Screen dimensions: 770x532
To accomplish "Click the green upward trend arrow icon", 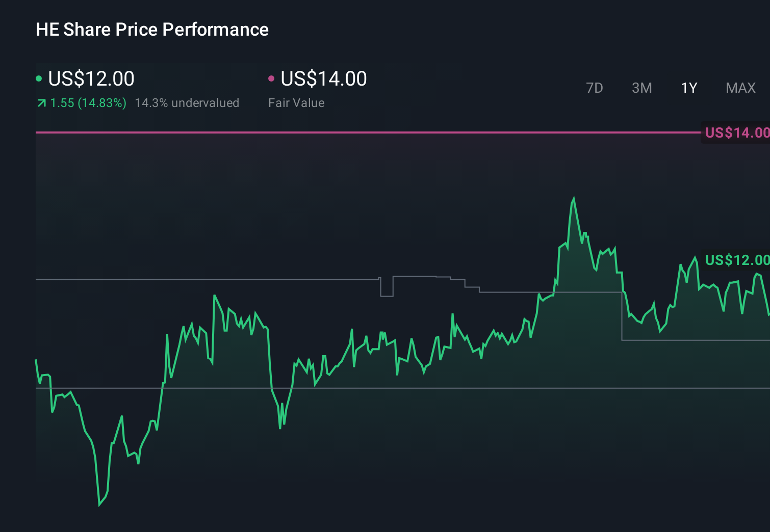I will (x=41, y=103).
